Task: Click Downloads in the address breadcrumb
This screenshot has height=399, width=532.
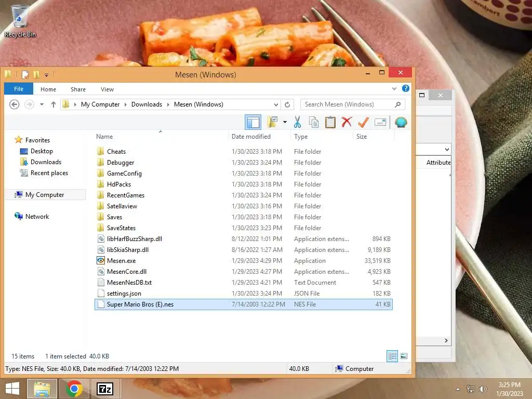Action: tap(147, 104)
